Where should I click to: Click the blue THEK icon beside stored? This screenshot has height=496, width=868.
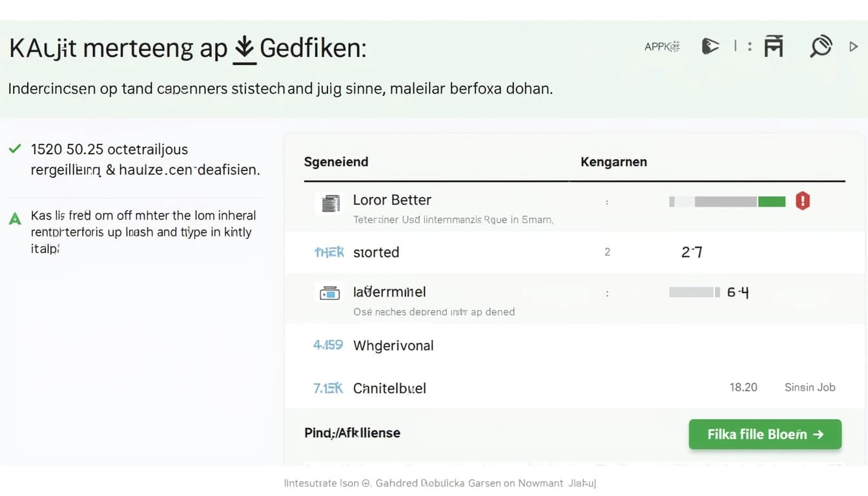click(329, 253)
